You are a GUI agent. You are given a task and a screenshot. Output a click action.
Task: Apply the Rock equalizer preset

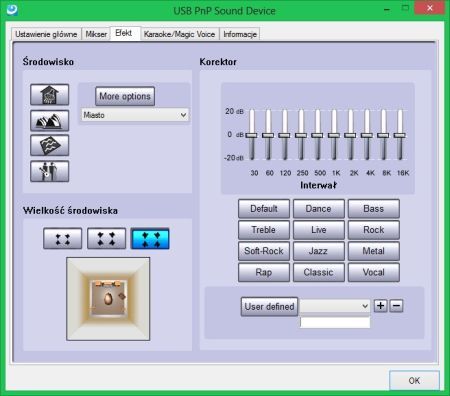pos(374,230)
